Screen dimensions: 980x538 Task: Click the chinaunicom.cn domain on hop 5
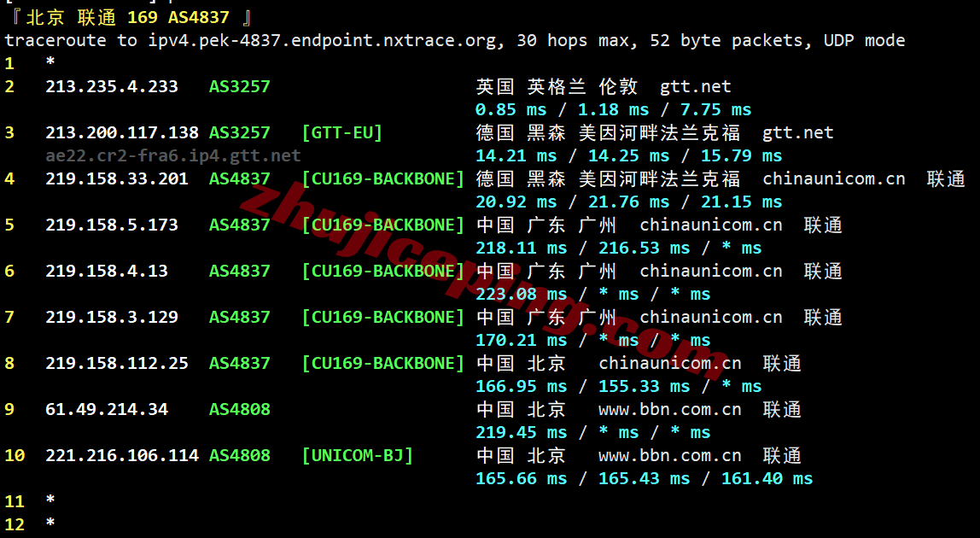(709, 225)
